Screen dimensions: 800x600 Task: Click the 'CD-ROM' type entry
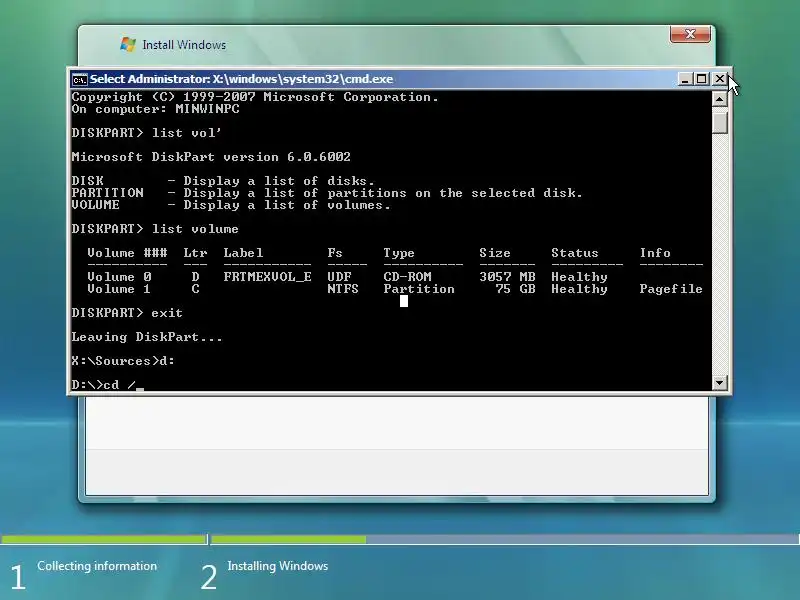click(407, 277)
